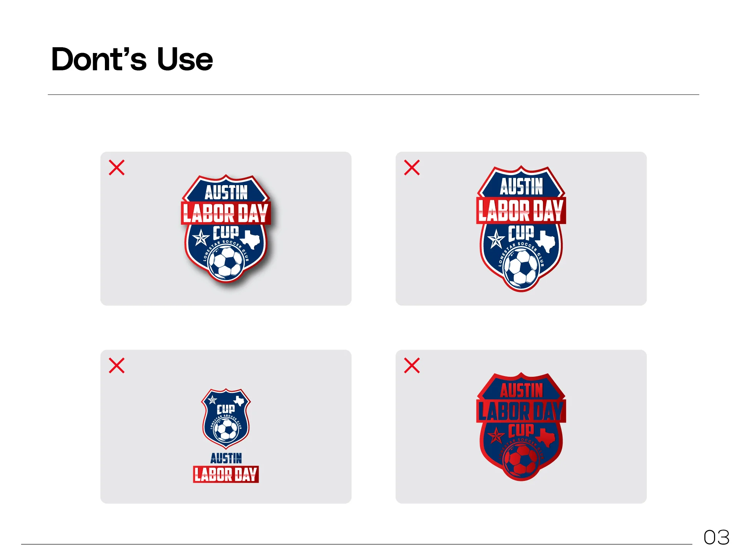Click the "Dont's Use" heading
The height and width of the screenshot is (560, 747).
click(x=132, y=59)
